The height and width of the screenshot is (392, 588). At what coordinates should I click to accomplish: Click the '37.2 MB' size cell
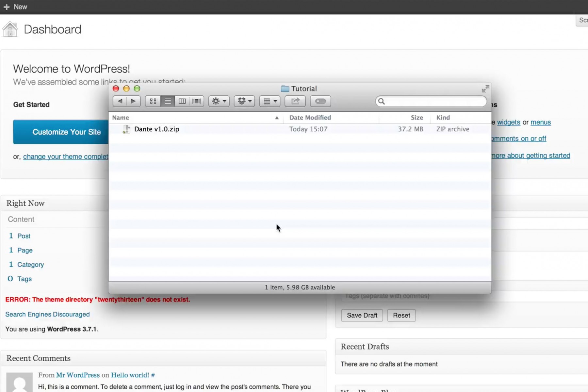pyautogui.click(x=410, y=129)
